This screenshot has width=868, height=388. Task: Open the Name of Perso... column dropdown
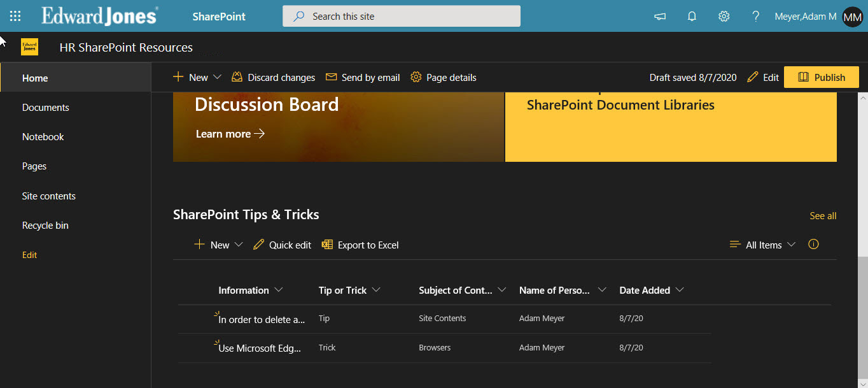pos(602,290)
